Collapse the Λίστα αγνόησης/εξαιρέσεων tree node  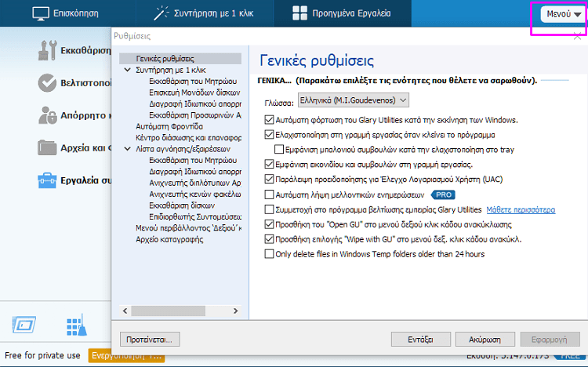pyautogui.click(x=128, y=149)
